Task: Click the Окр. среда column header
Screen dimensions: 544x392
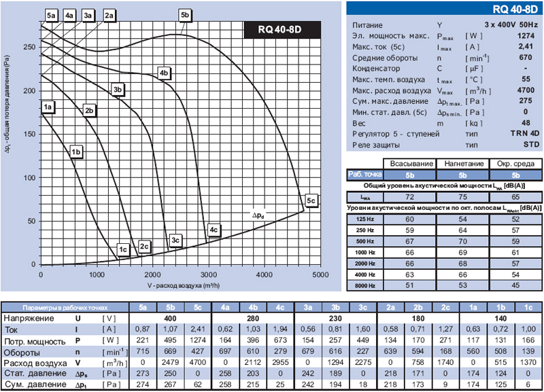Action: 516,164
